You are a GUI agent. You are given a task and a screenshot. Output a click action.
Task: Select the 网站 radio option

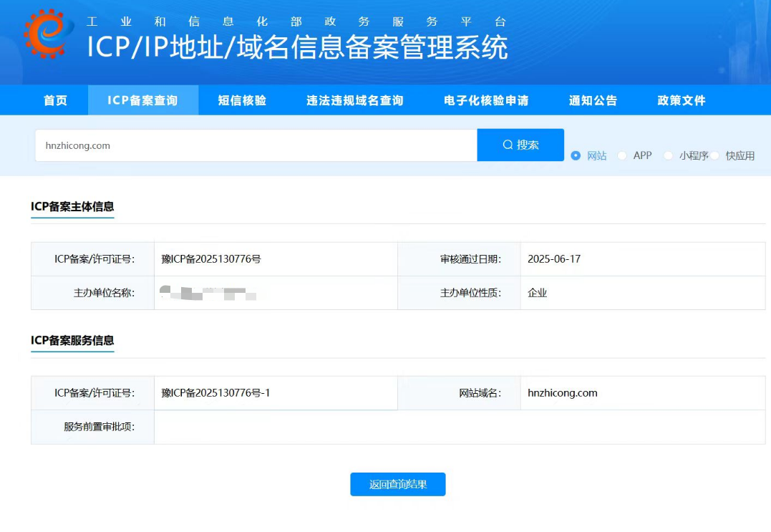click(x=576, y=156)
